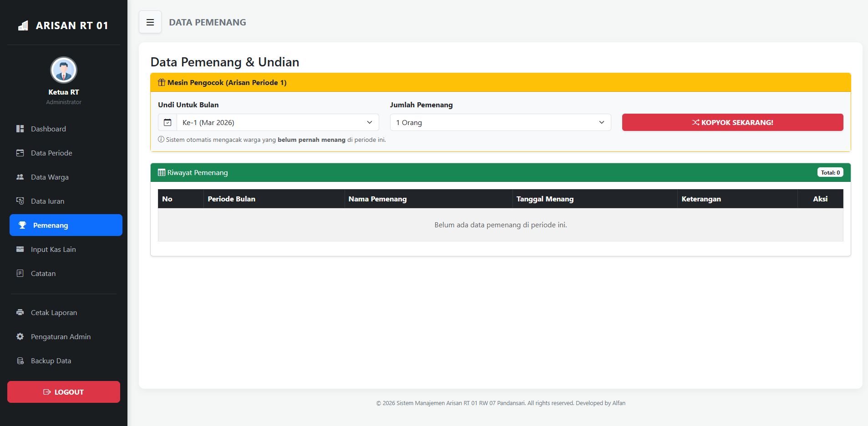Click the Cetak Laporan printer icon
This screenshot has height=426, width=868.
(x=20, y=312)
